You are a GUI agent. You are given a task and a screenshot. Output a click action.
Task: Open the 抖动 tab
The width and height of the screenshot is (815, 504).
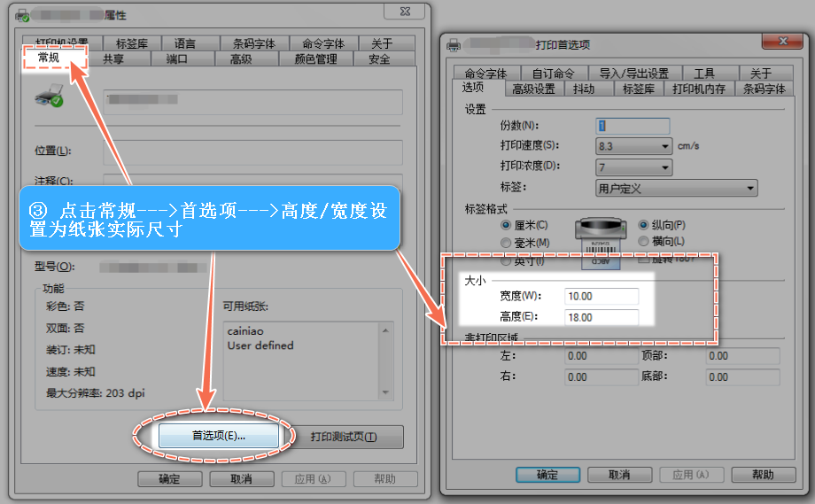(x=584, y=89)
